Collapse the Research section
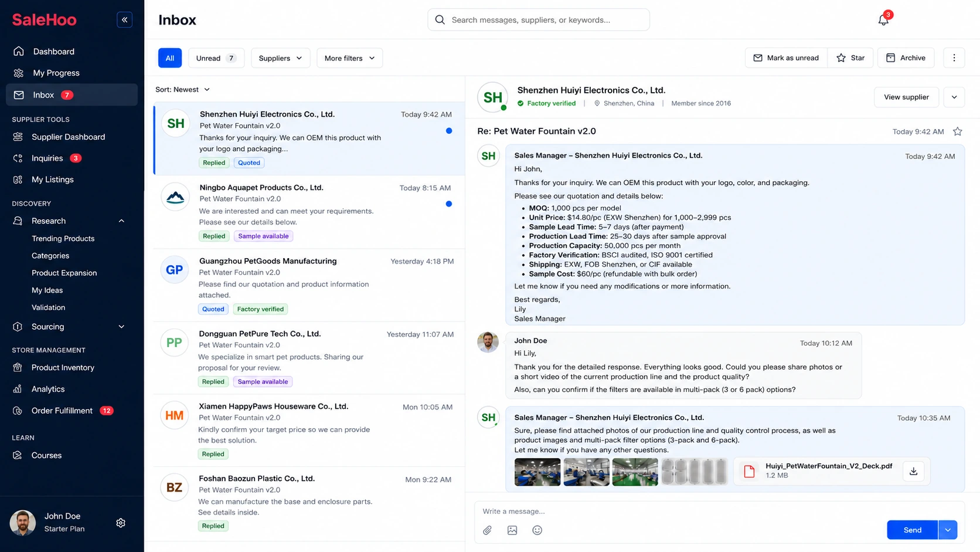The width and height of the screenshot is (980, 552). [x=121, y=221]
